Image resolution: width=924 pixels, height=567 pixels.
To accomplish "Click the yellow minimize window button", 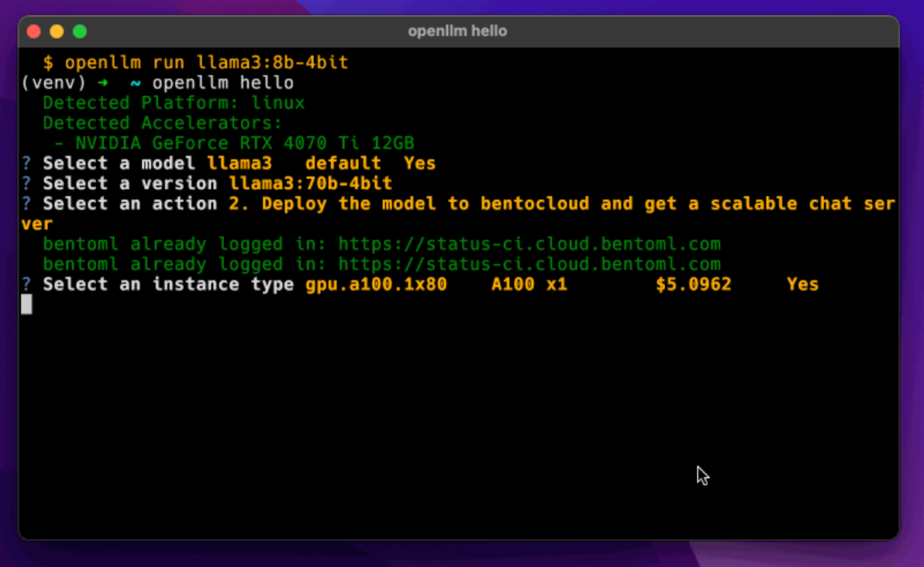I will (x=57, y=32).
